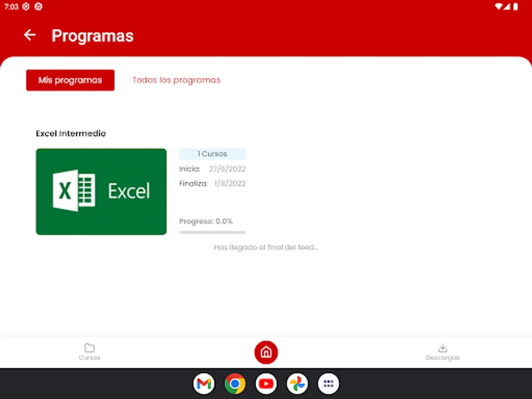
Task: Select the Progreso 0.0% progress bar
Action: tap(212, 232)
